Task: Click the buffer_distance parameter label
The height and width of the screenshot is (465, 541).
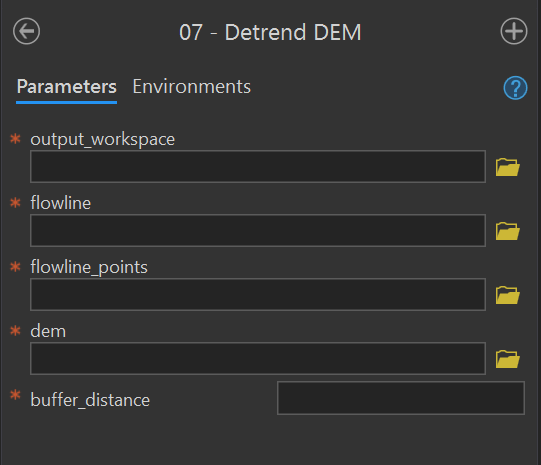Action: [x=90, y=400]
